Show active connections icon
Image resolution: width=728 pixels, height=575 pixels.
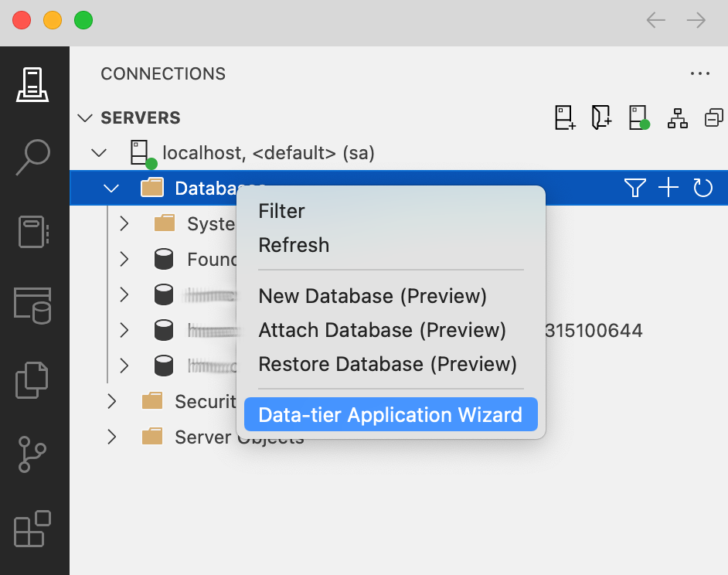coord(638,118)
